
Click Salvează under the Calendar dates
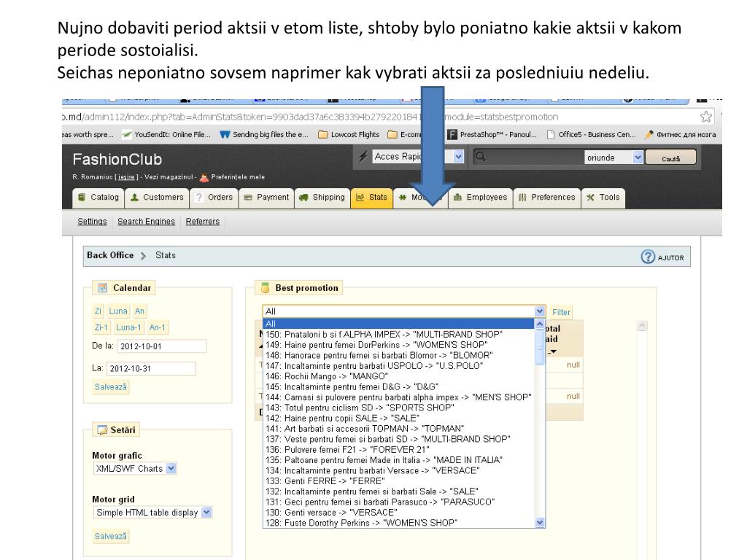coord(111,386)
